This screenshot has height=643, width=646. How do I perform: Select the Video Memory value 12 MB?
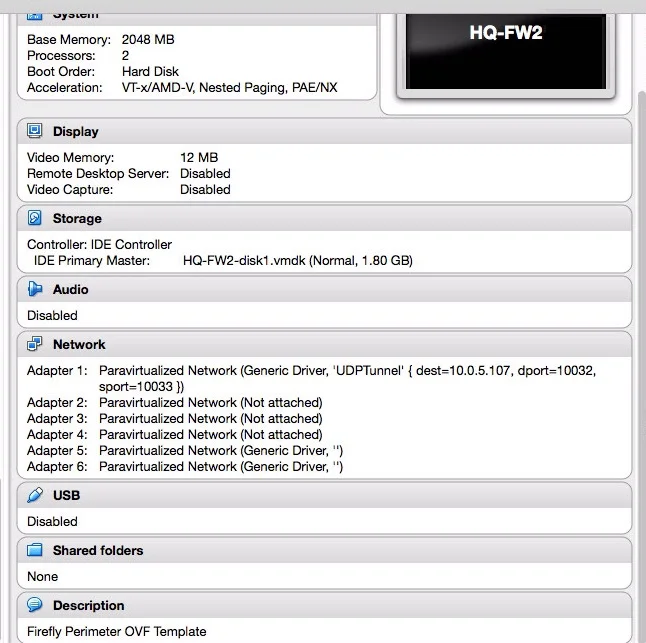(199, 157)
